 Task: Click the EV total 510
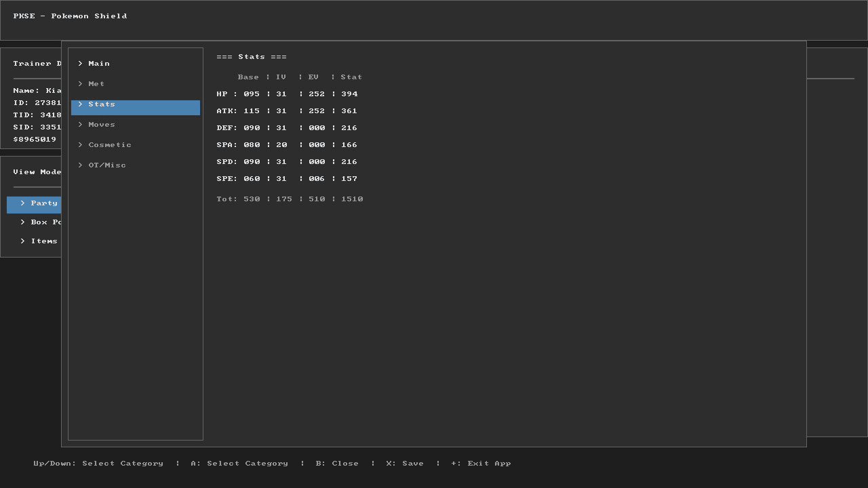pyautogui.click(x=317, y=199)
